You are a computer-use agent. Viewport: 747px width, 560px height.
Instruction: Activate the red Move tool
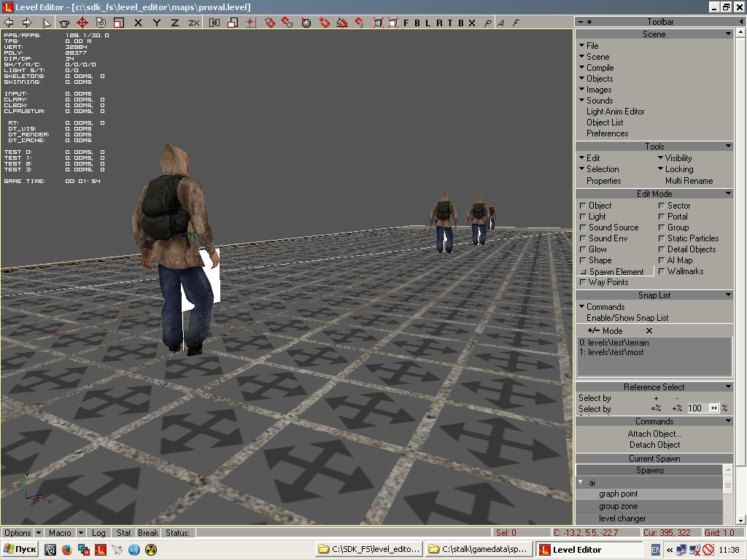82,23
